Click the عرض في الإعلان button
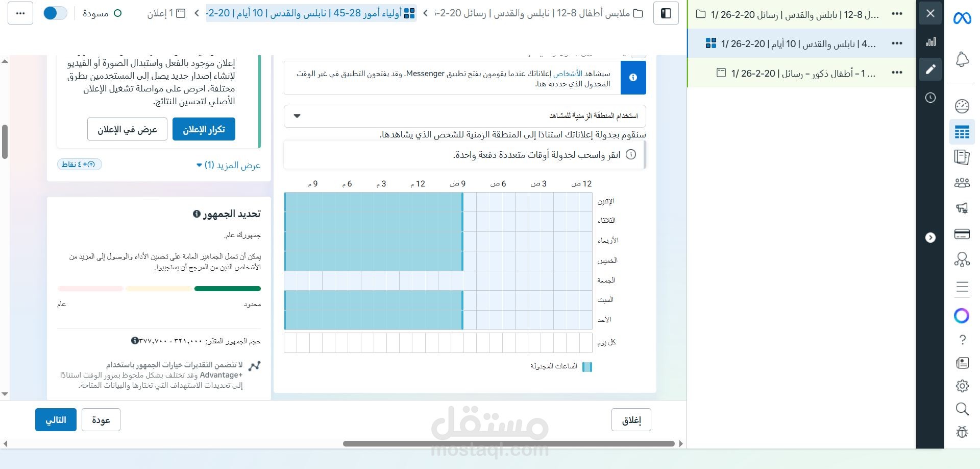Screen dimensions: 980x469 click(x=128, y=129)
